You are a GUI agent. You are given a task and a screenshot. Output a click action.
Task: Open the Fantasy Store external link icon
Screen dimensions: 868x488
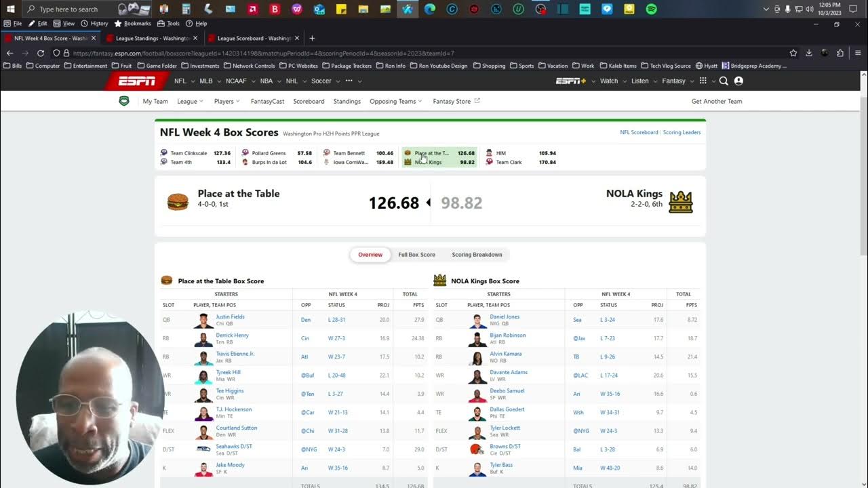[x=477, y=101]
